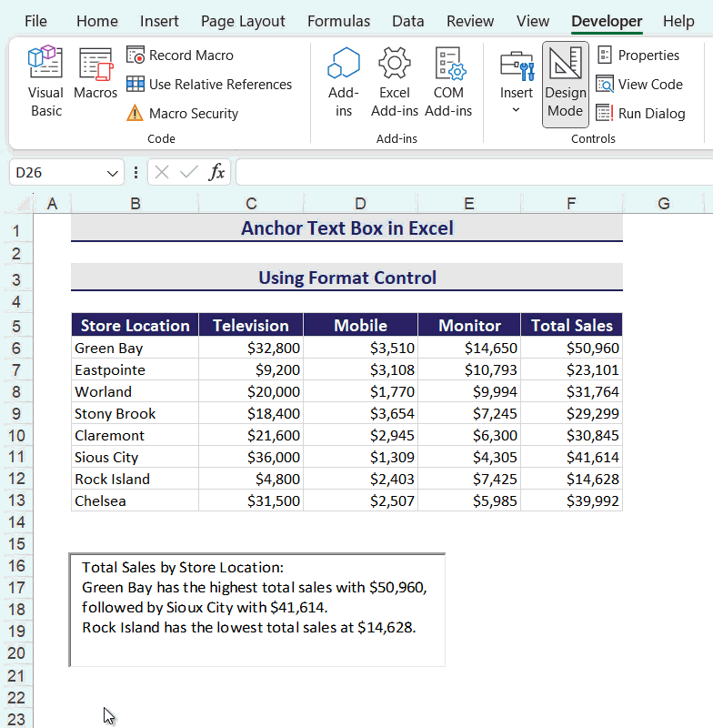Click the 'Monitor' header cell
This screenshot has height=728, width=713.
pyautogui.click(x=469, y=325)
